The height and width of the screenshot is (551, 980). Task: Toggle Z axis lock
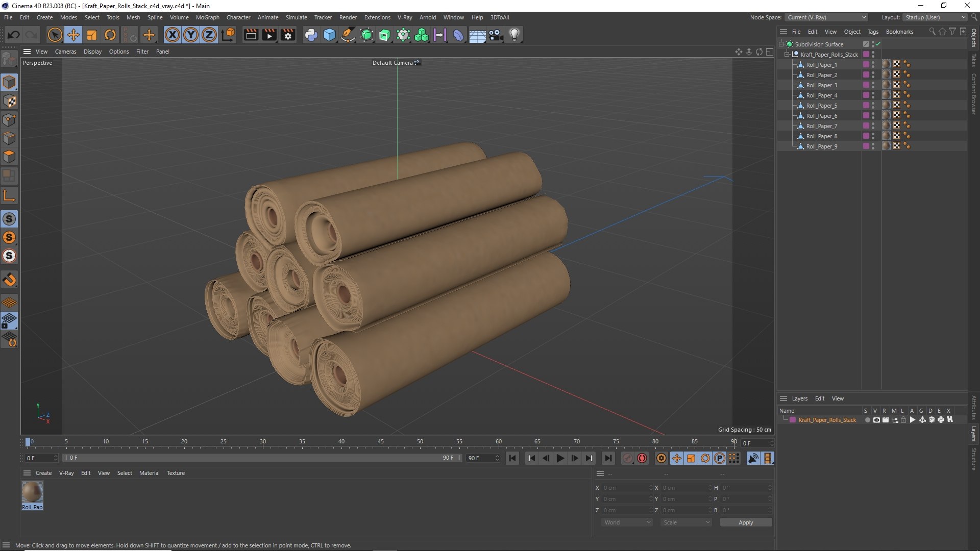pos(209,35)
